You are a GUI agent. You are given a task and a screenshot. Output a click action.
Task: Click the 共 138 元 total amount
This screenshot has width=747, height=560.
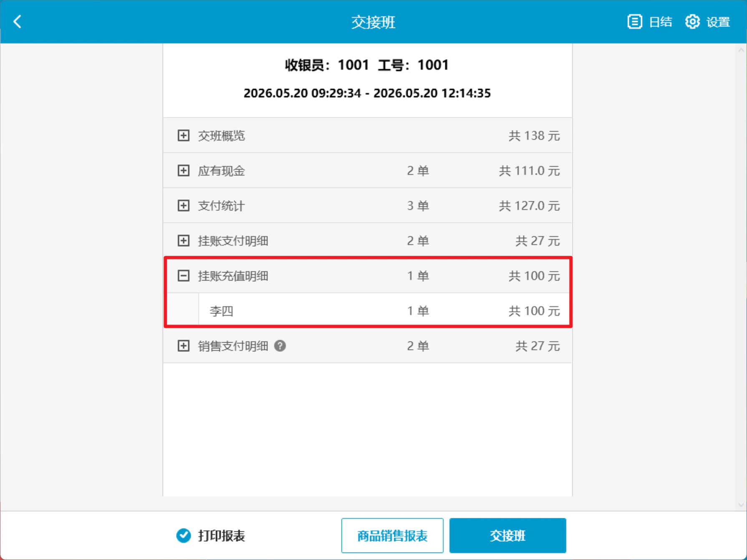[534, 136]
